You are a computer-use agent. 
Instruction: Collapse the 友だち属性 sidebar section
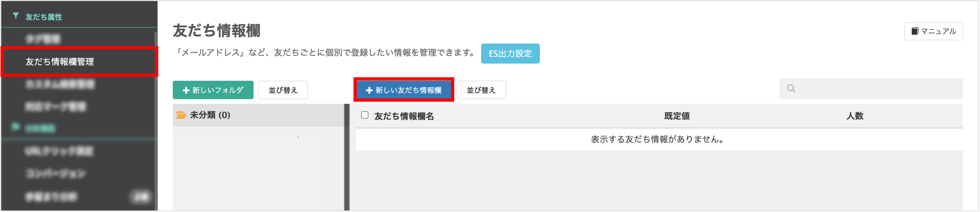point(44,17)
